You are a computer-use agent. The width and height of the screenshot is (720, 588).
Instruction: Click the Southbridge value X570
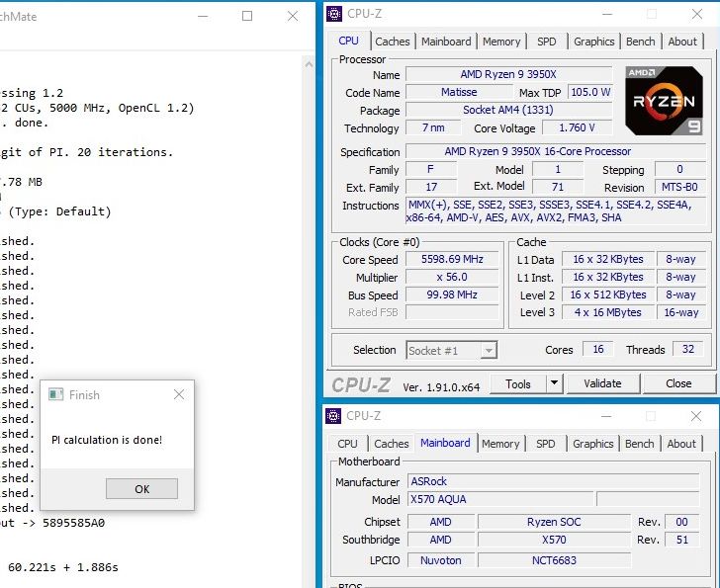[x=554, y=540]
